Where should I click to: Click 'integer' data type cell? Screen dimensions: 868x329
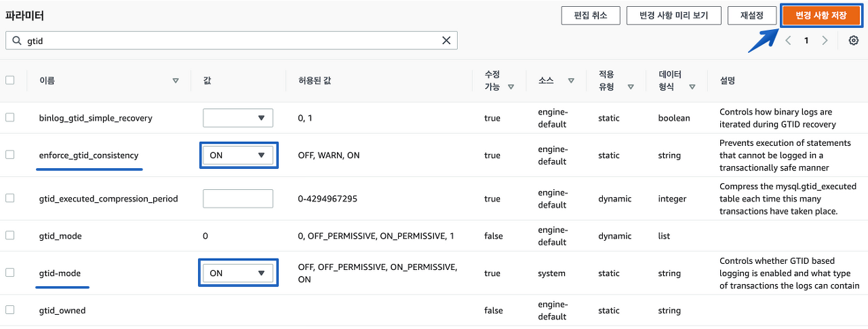672,199
